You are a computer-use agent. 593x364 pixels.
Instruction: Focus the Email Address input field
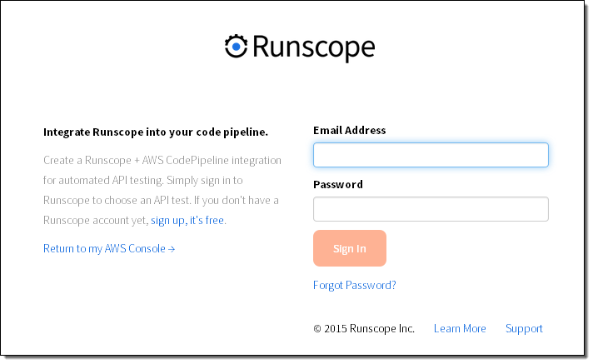[431, 155]
